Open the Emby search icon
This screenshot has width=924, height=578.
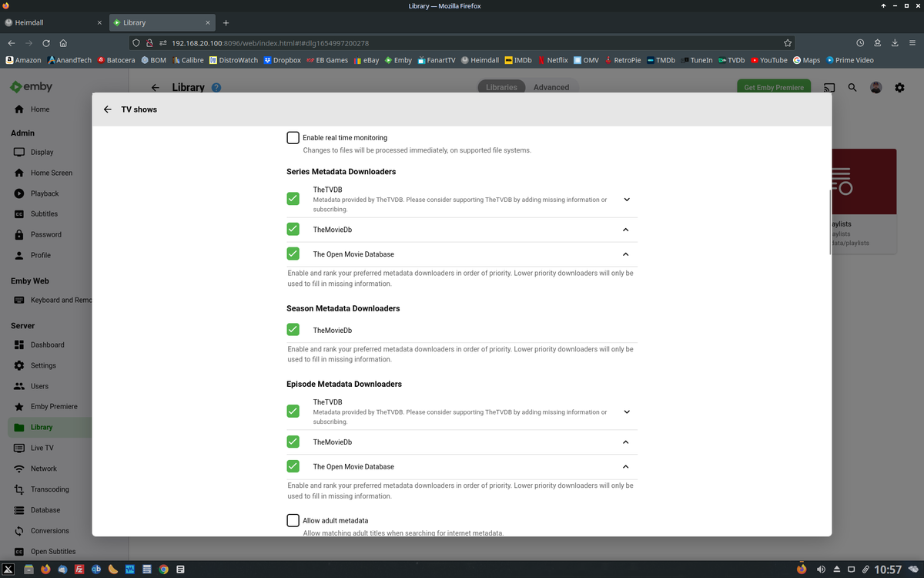852,87
